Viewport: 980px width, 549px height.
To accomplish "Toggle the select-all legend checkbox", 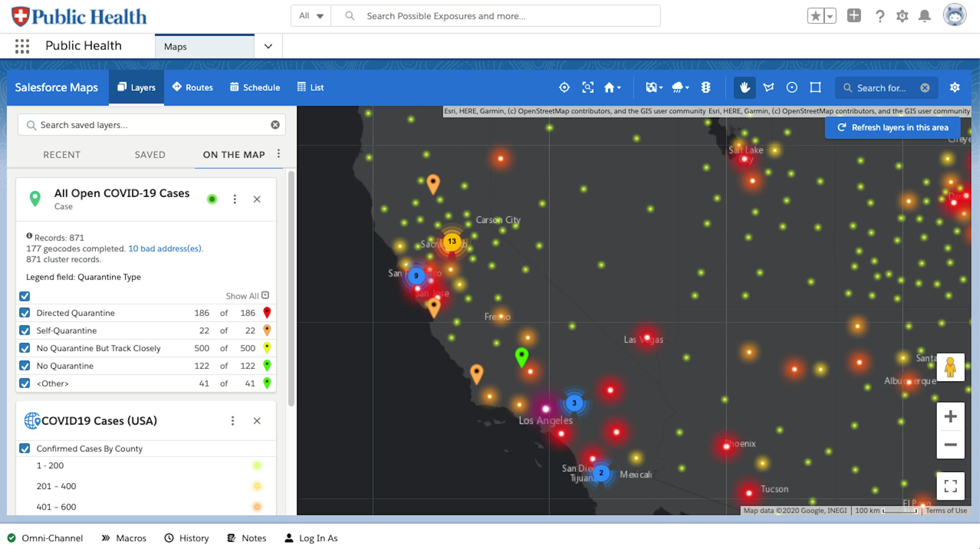I will 25,296.
